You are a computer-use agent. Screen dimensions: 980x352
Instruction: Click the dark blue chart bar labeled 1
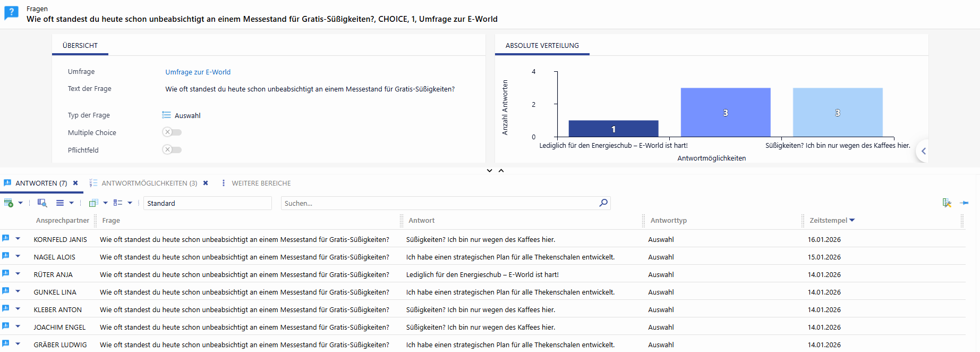pyautogui.click(x=613, y=129)
